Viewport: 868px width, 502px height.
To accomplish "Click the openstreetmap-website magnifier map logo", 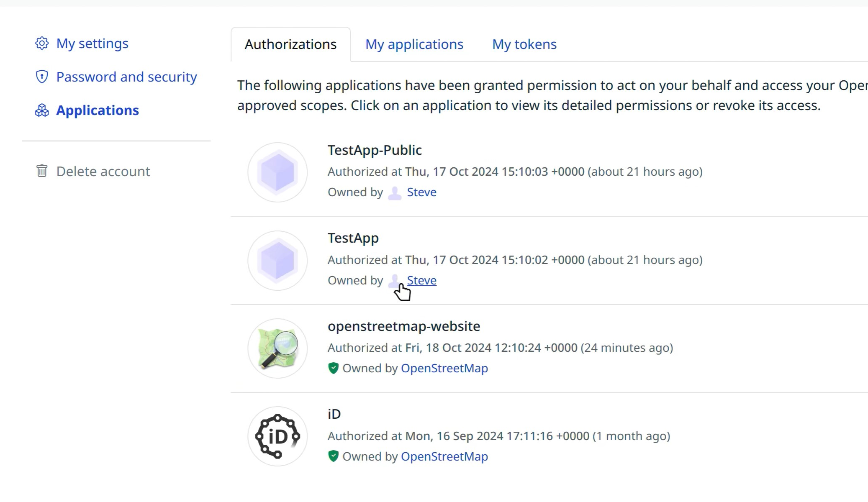I will (x=277, y=348).
